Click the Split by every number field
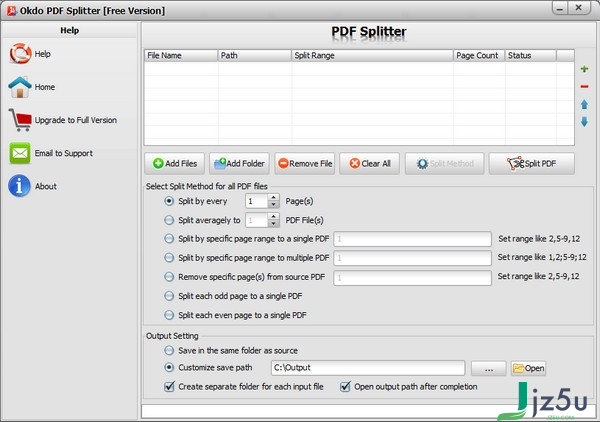The width and height of the screenshot is (600, 422). [256, 201]
